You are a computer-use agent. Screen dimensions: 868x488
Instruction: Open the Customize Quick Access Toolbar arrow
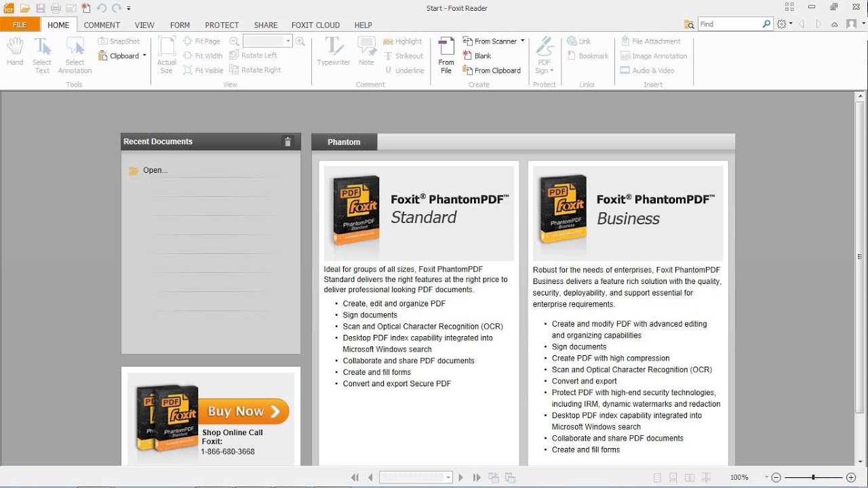[x=129, y=8]
